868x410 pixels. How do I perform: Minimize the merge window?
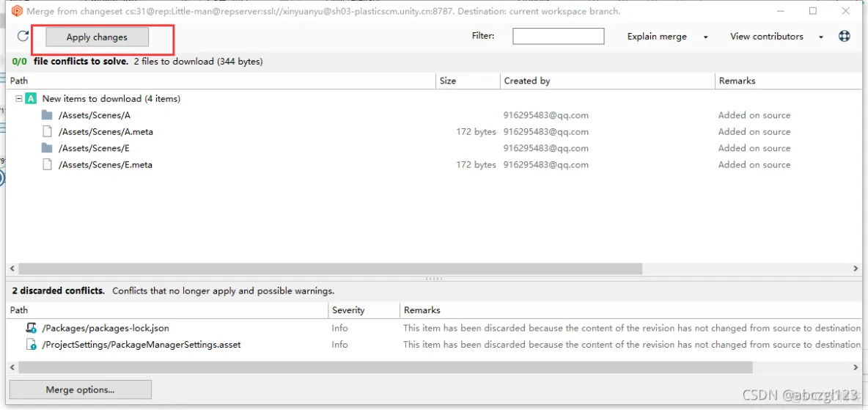pos(779,10)
